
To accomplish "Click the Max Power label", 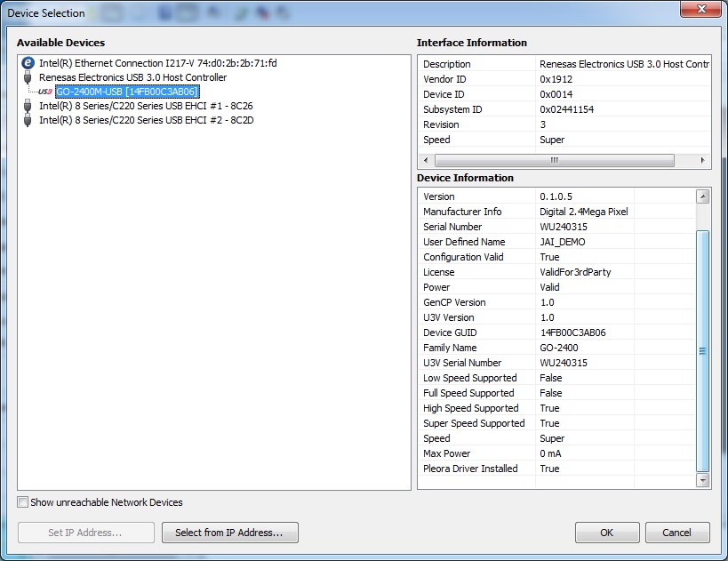I will [x=446, y=453].
